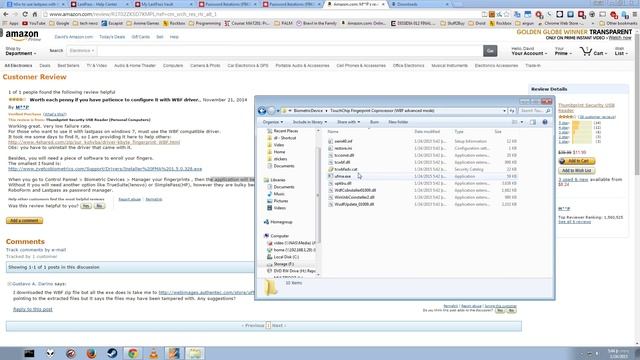Open Amazon Wish List dropdown
The height and width of the screenshot is (360, 640).
[621, 51]
